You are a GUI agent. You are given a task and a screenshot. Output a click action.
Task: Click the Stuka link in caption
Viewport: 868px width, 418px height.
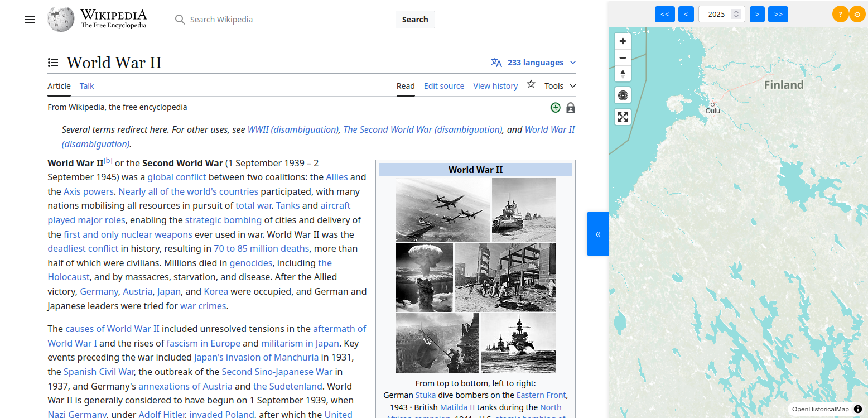[426, 395]
